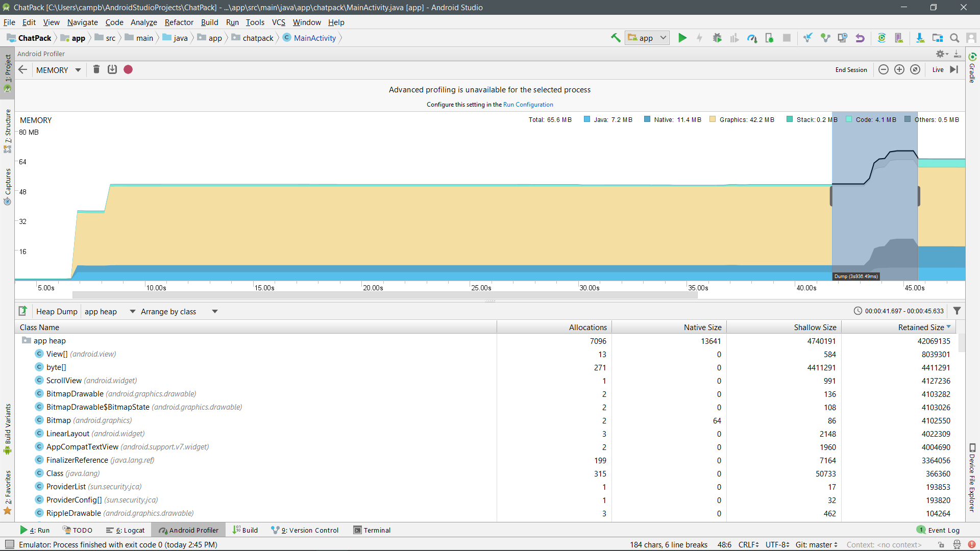Viewport: 980px width, 551px height.
Task: Click the Profile app gauge icon
Action: (752, 38)
